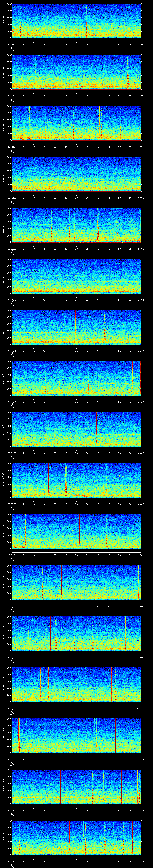Open the last spectrogram starting at 23:02:00
The width and height of the screenshot is (153, 868).
76,837
